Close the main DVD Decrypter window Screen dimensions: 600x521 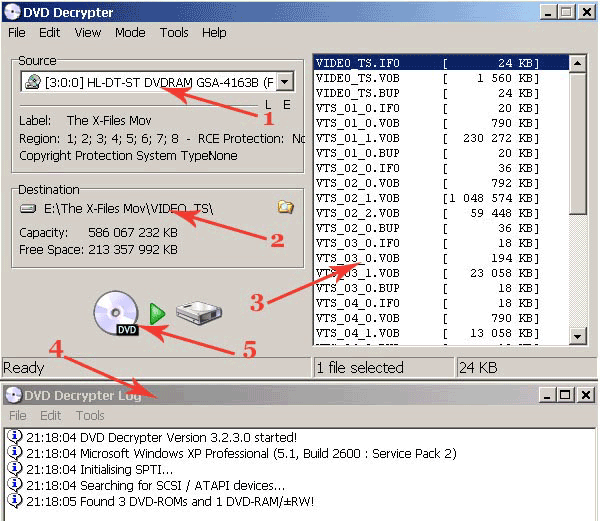(x=586, y=12)
